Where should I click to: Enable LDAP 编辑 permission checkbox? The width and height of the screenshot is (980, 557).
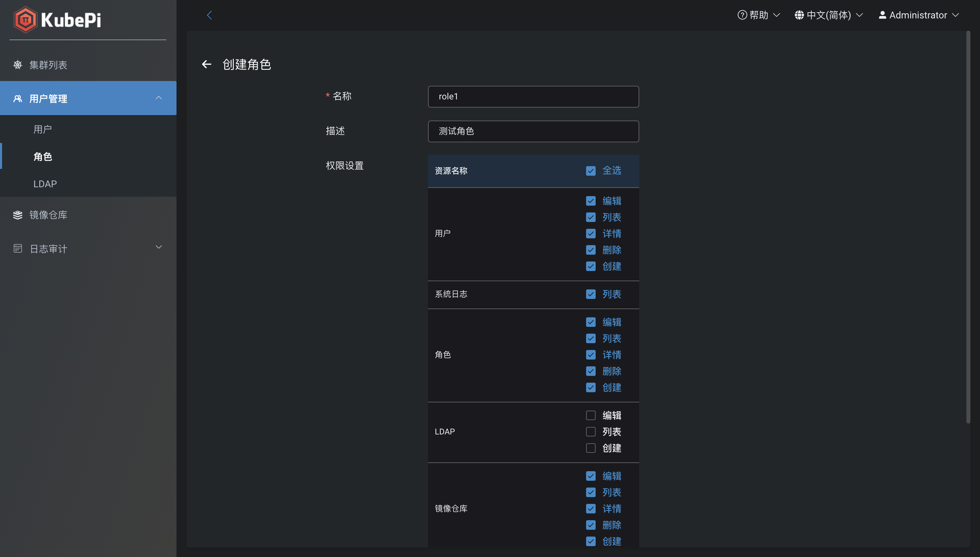point(591,415)
